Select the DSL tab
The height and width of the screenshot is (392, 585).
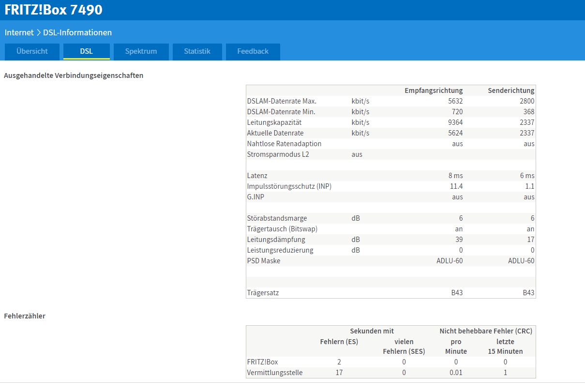pos(86,51)
